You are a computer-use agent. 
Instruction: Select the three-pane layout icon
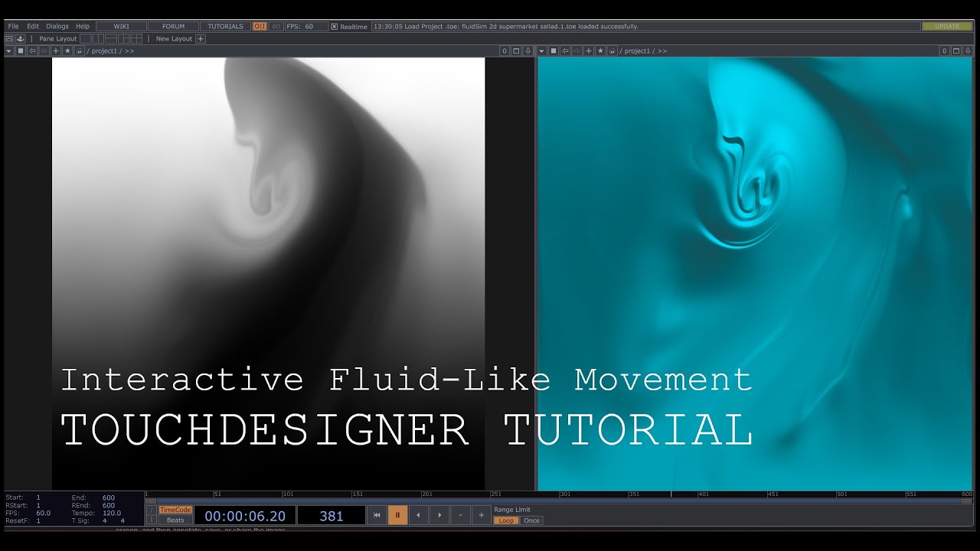point(124,38)
